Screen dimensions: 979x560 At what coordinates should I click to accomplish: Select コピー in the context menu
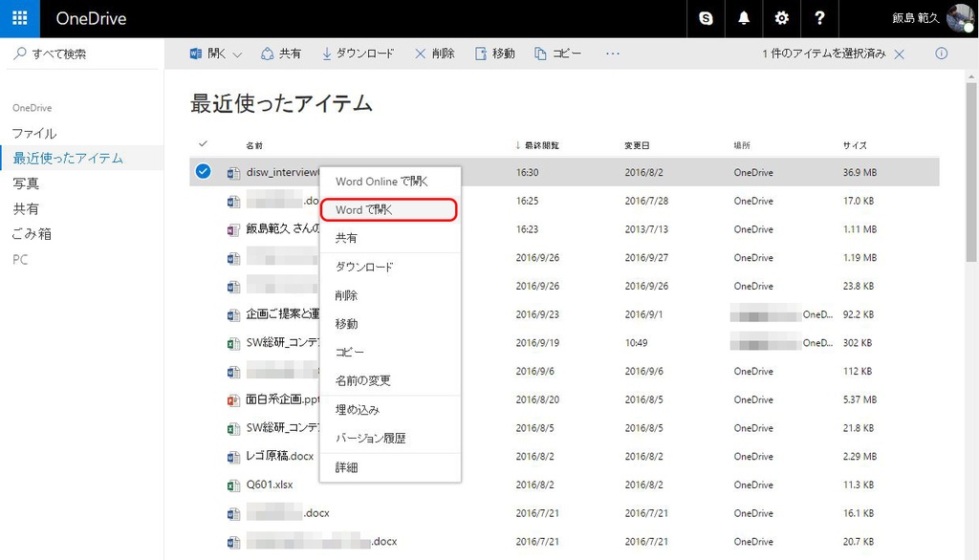click(390, 352)
